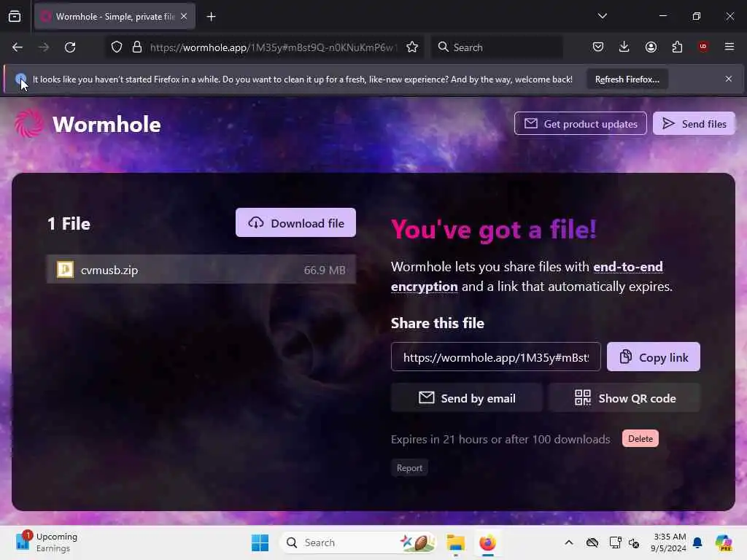The width and height of the screenshot is (747, 560).
Task: Click the uBlock Origin extension icon
Action: tap(703, 47)
